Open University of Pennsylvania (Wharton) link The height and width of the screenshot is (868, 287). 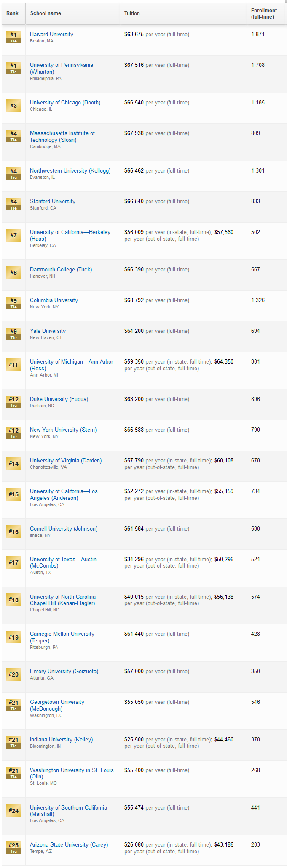point(62,68)
